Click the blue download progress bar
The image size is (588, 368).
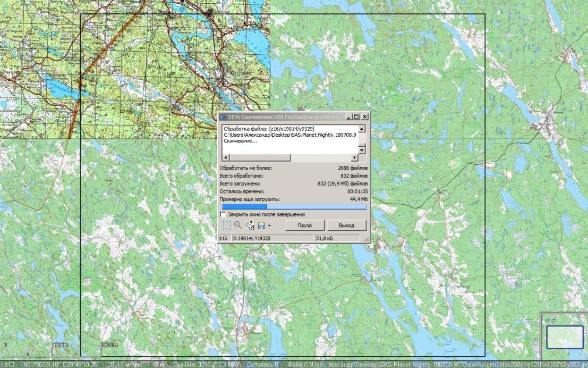click(293, 206)
